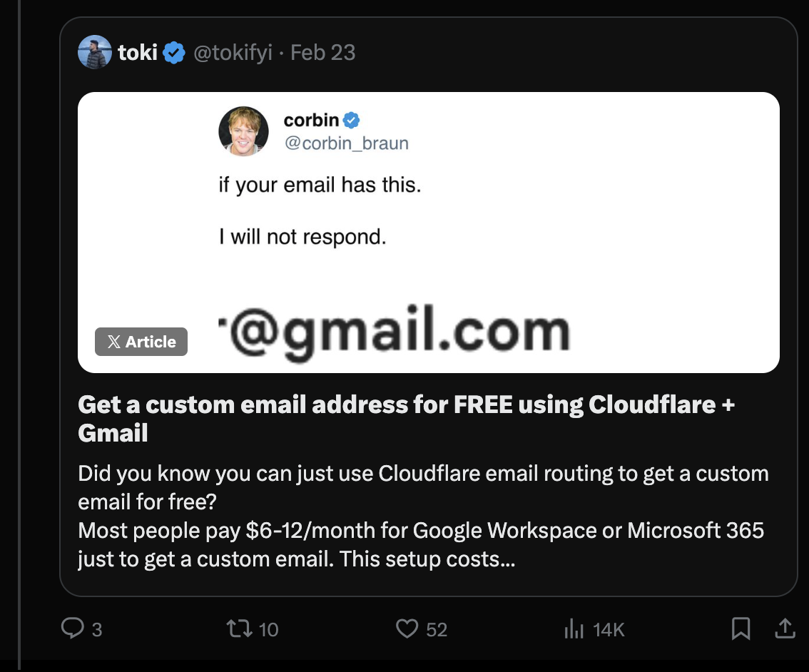Image resolution: width=809 pixels, height=672 pixels.
Task: Visit the @tokifyi handle
Action: coord(233,53)
